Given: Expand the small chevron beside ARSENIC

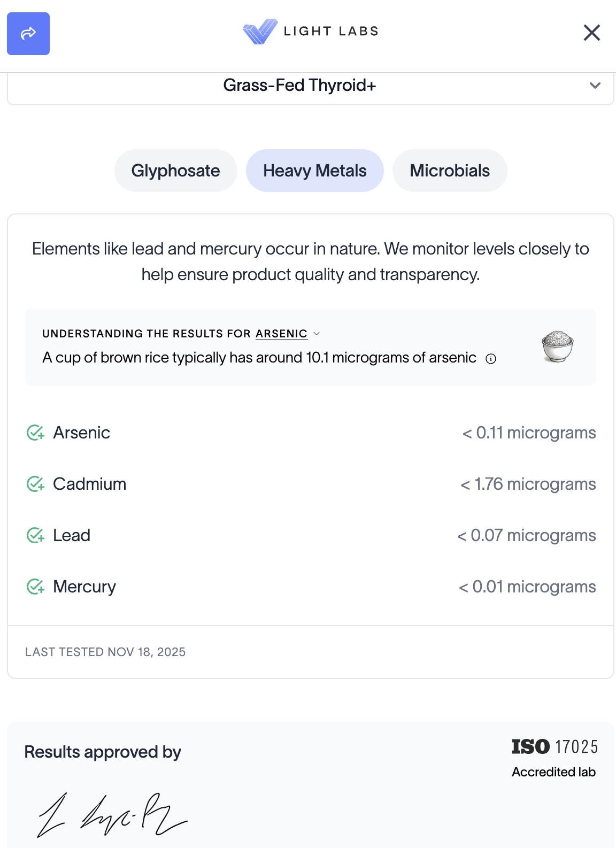Looking at the screenshot, I should [317, 334].
